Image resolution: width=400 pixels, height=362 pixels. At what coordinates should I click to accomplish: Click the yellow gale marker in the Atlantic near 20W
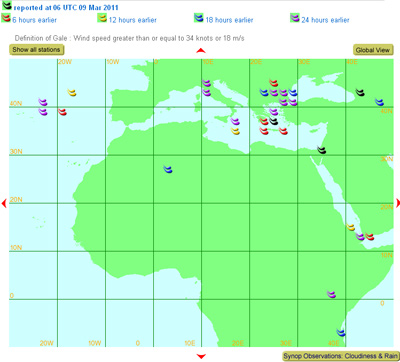pyautogui.click(x=72, y=92)
